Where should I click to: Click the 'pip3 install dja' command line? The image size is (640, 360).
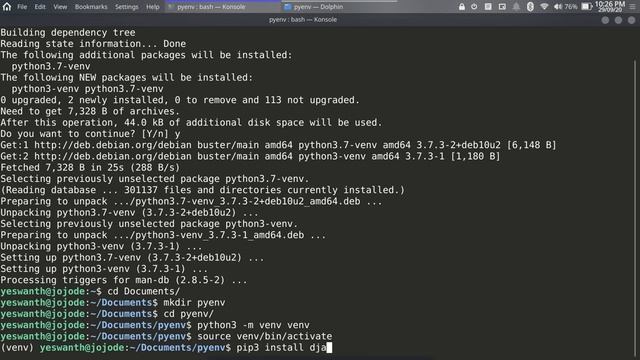(166, 348)
